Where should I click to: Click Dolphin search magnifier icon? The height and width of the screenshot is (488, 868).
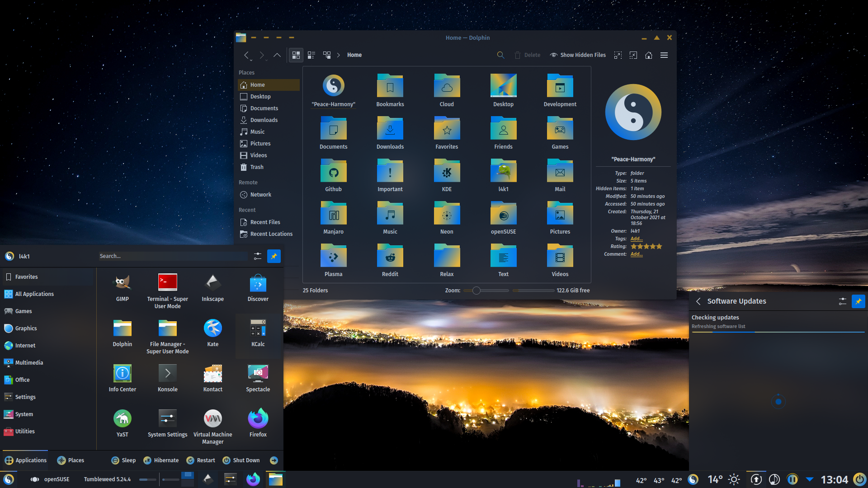(x=500, y=55)
